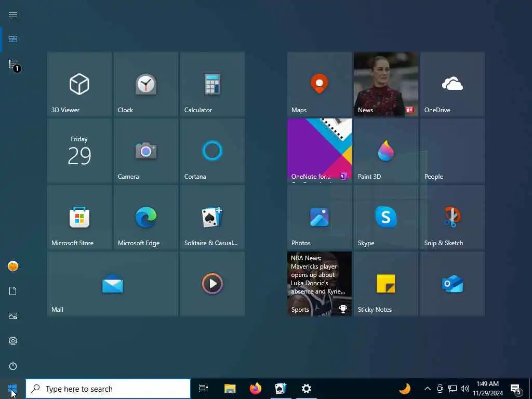Screen dimensions: 532x399
Task: Open the media player tile with play icon
Action: 212,284
